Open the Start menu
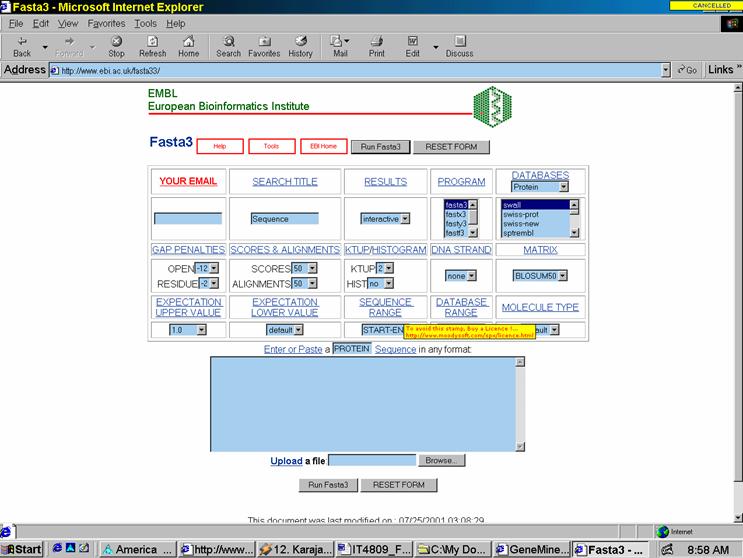The width and height of the screenshot is (743, 558). pos(22,549)
